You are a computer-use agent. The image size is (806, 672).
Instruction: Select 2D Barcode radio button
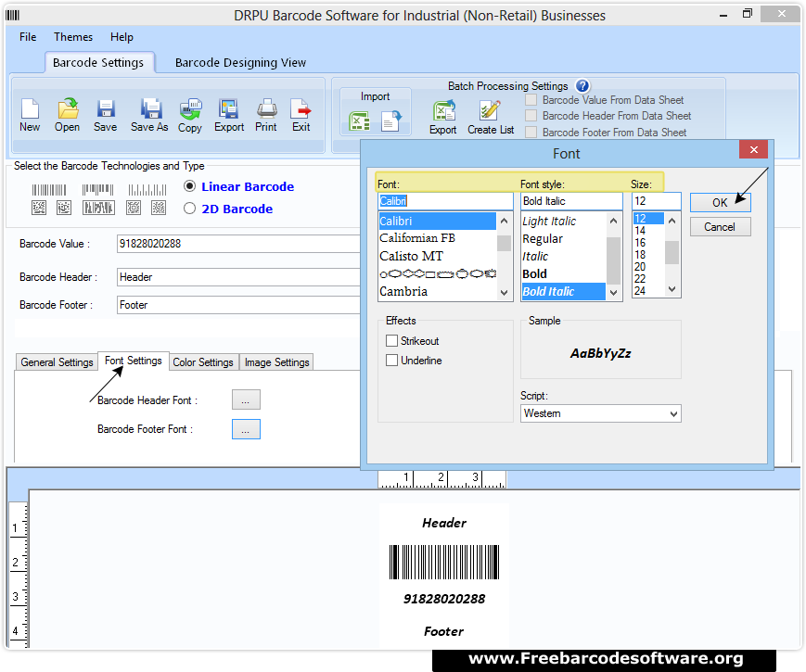click(x=190, y=208)
